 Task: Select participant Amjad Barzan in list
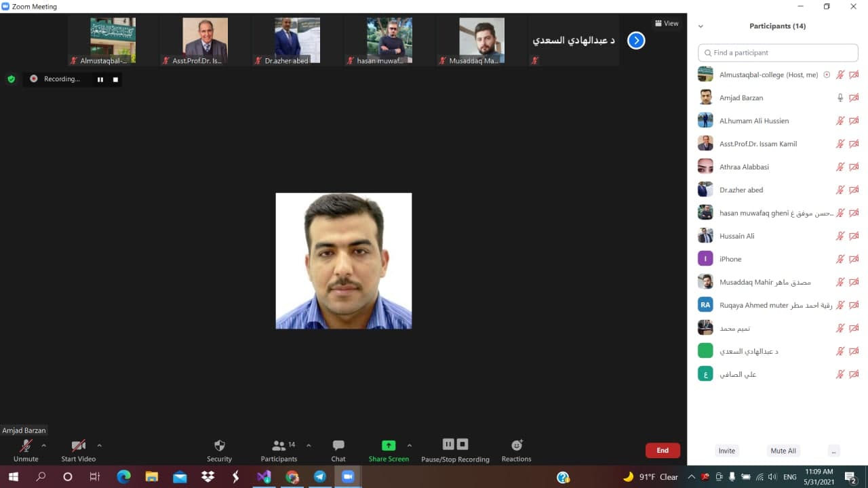click(778, 98)
